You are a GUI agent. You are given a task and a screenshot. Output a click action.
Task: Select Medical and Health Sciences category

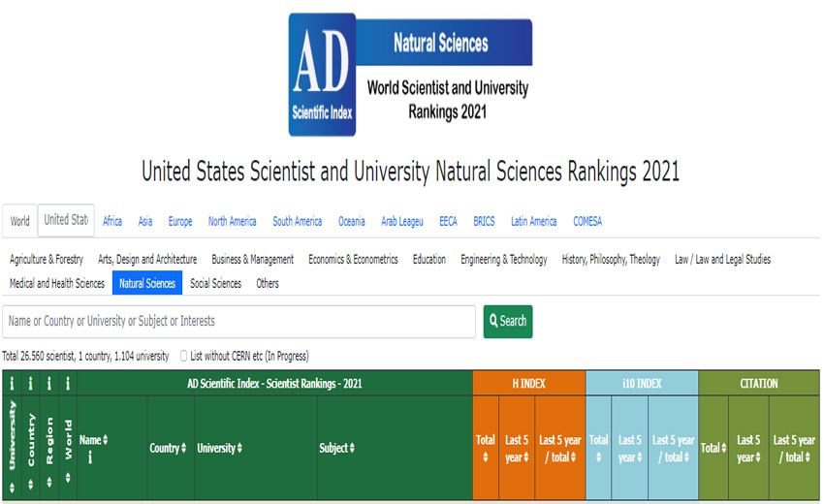(57, 283)
